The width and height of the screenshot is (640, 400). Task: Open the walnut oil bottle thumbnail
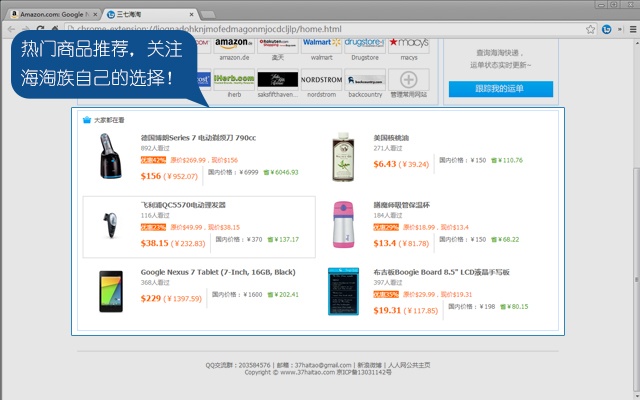[x=343, y=157]
